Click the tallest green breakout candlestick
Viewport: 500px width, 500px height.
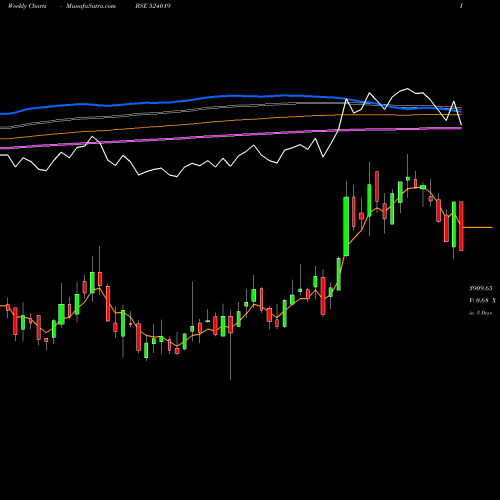coord(346,226)
